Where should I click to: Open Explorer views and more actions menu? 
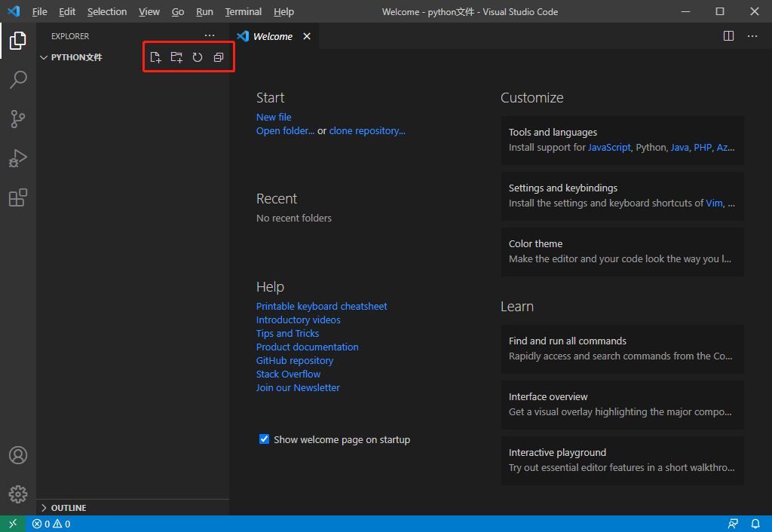(210, 36)
